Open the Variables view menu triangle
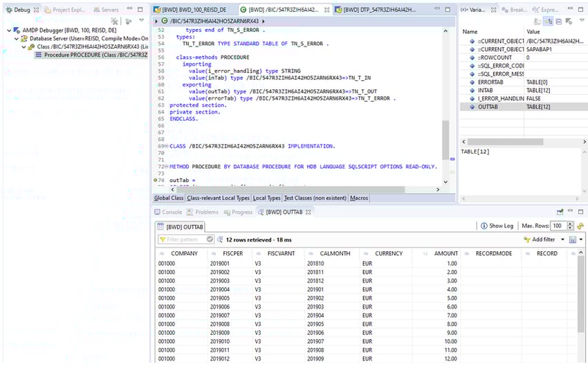Image resolution: width=588 pixels, height=366 pixels. point(582,20)
